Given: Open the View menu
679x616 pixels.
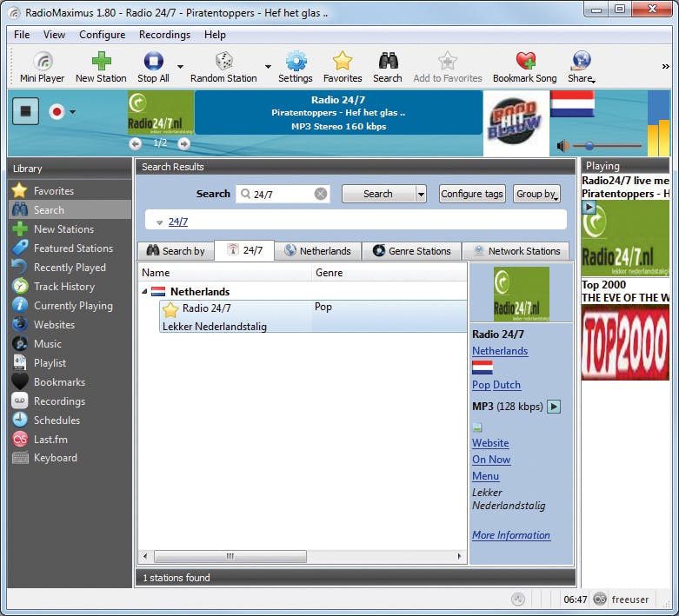Looking at the screenshot, I should [x=54, y=35].
